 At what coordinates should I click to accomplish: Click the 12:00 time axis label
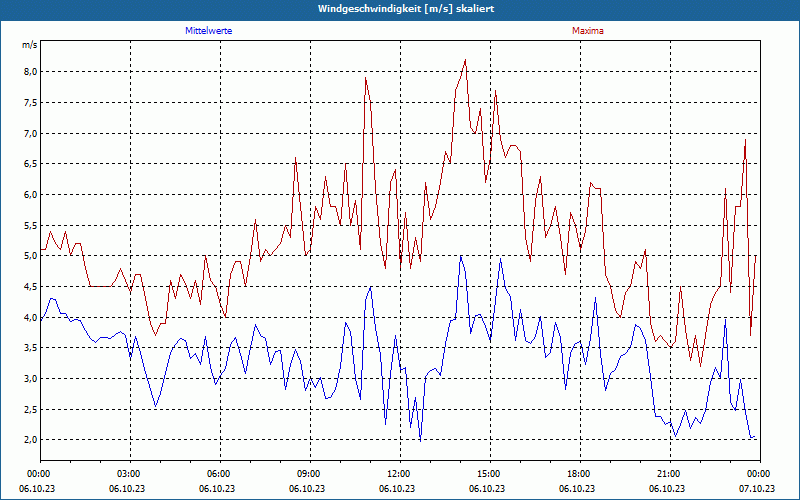400,474
